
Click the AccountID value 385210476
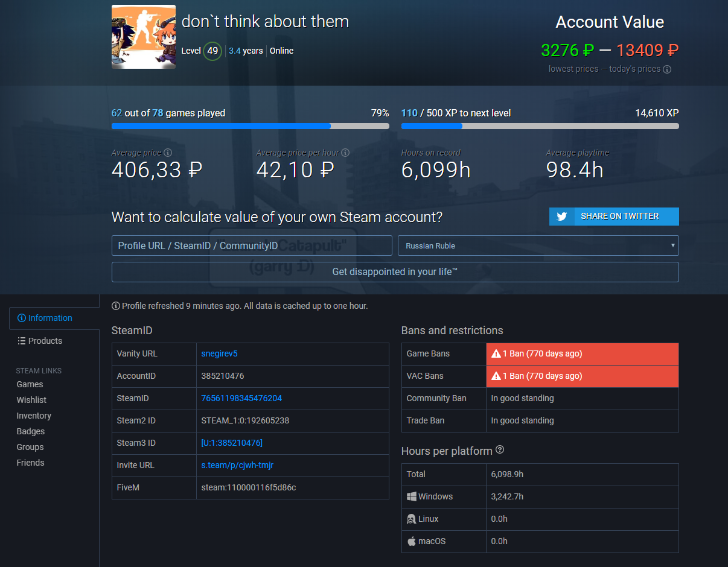pyautogui.click(x=223, y=376)
